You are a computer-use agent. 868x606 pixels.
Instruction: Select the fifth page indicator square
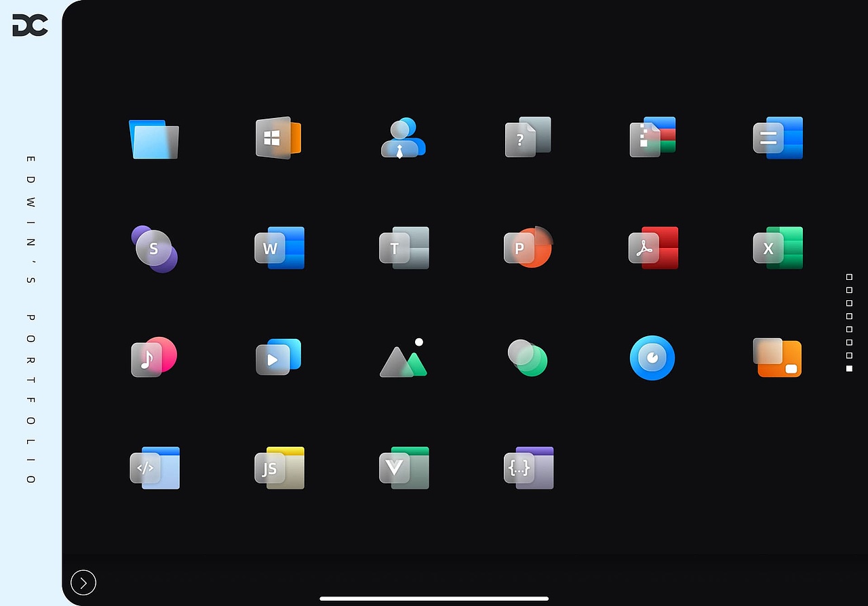click(x=849, y=329)
